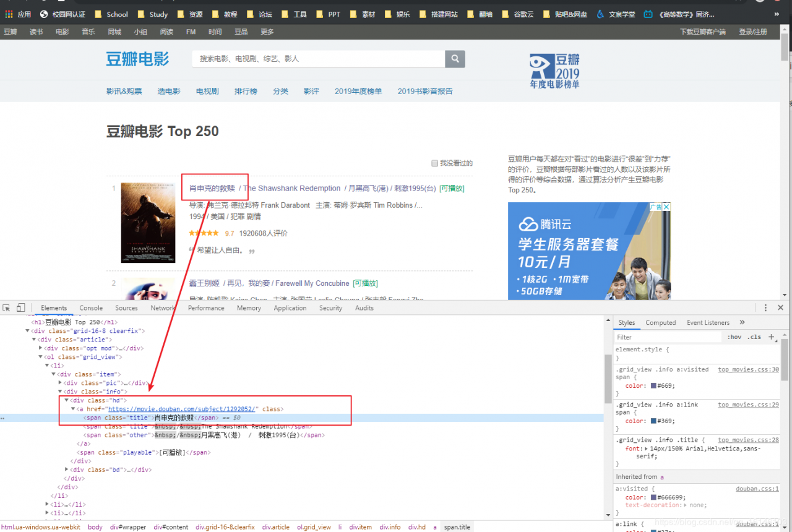Click 登录/注册 in top bar
The height and width of the screenshot is (532, 792).
(753, 32)
